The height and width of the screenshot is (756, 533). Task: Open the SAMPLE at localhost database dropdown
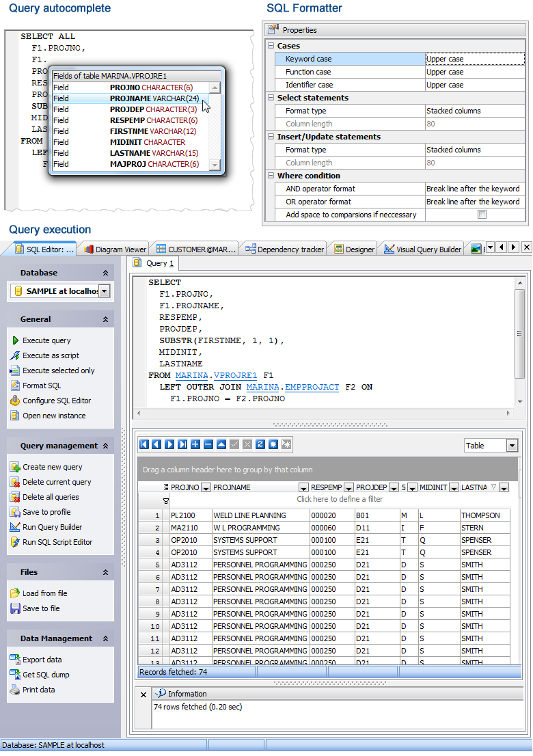[105, 291]
